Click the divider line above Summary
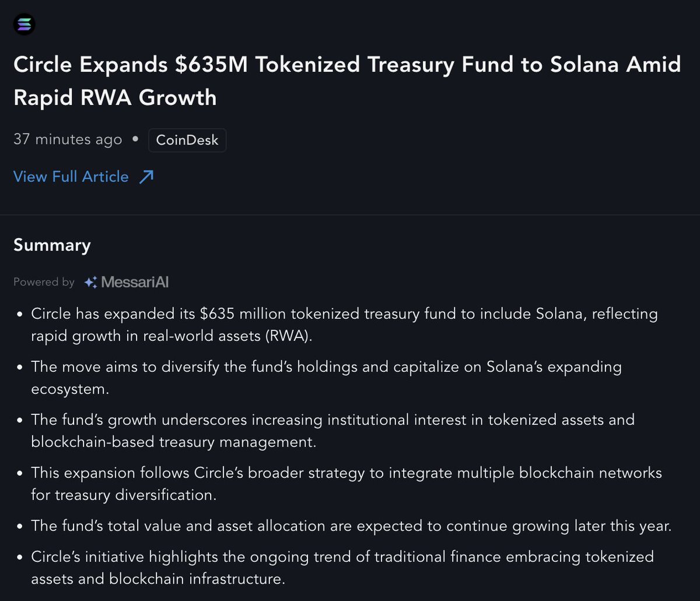Viewport: 700px width, 601px height. click(x=350, y=215)
